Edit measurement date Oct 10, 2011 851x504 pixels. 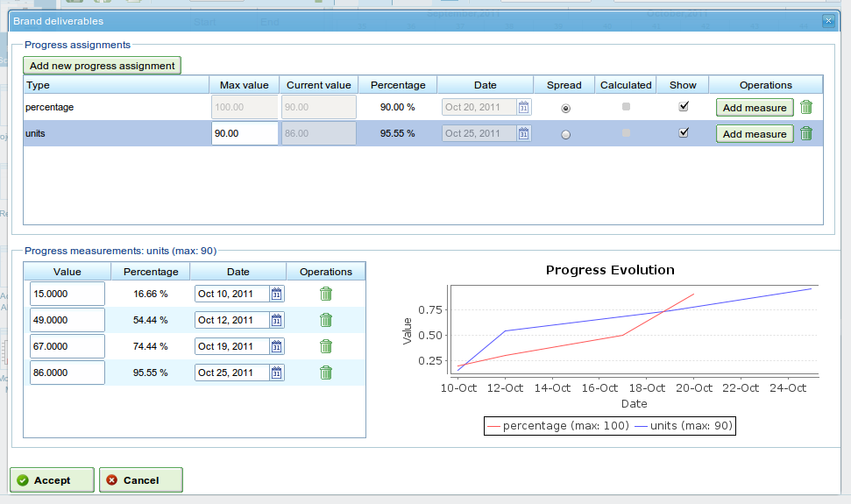pos(231,294)
